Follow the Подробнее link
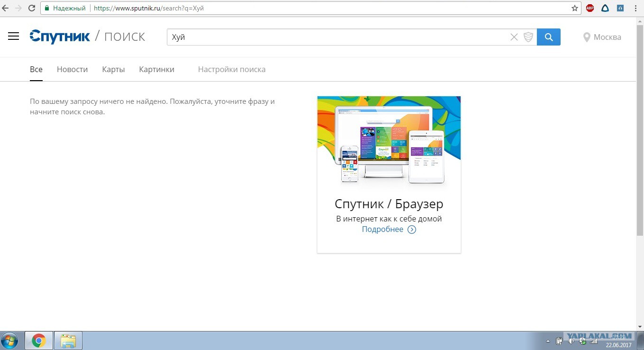Viewport: 644px width, 350px height. 382,230
